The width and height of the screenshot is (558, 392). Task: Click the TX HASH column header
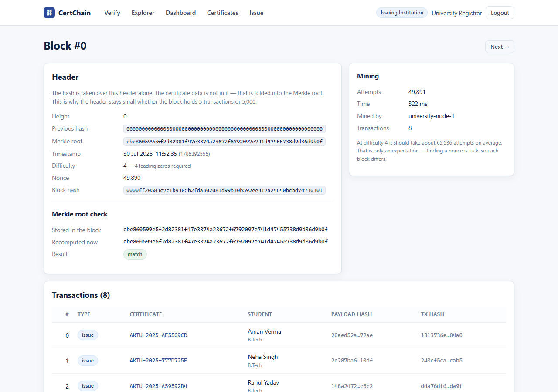click(x=432, y=314)
